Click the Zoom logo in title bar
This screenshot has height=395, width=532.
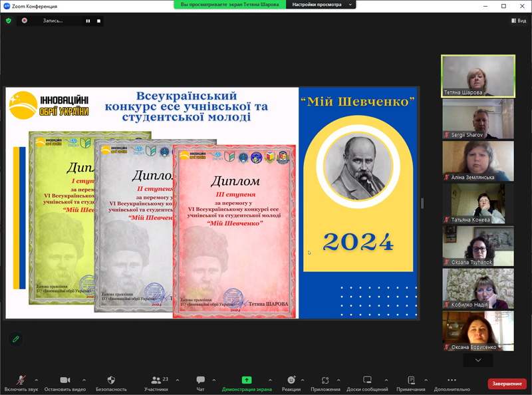(x=7, y=6)
